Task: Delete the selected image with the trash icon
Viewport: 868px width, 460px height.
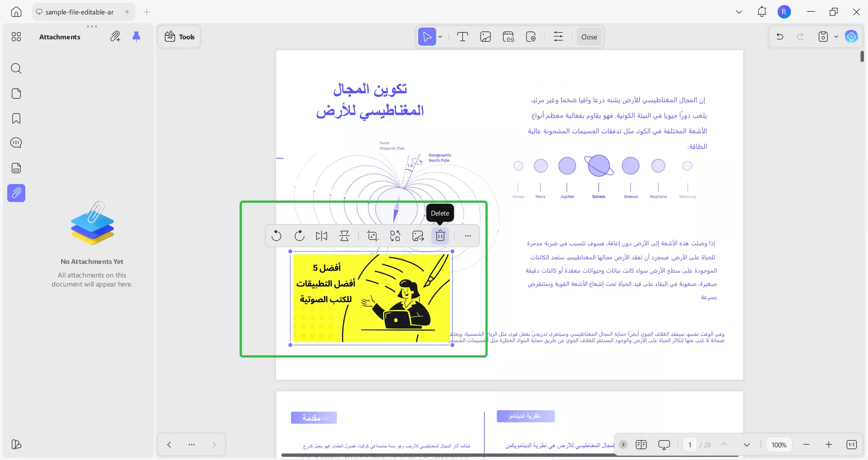Action: pos(439,235)
